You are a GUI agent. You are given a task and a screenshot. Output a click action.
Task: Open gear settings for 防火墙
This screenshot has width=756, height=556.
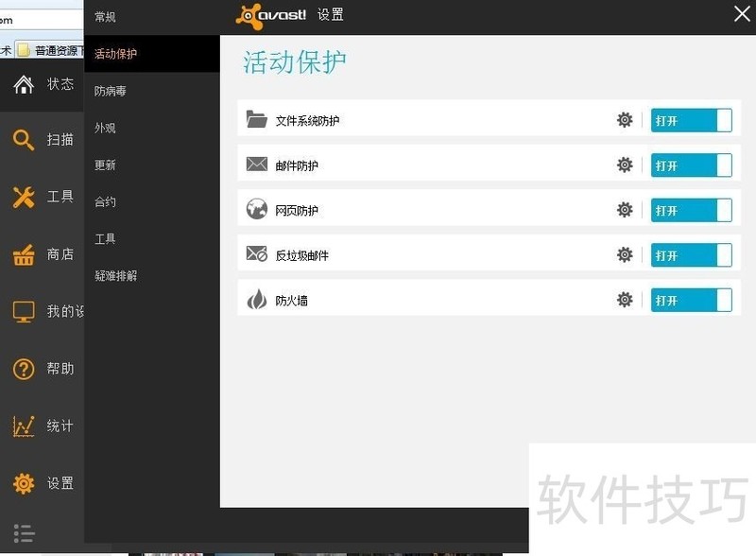point(625,300)
